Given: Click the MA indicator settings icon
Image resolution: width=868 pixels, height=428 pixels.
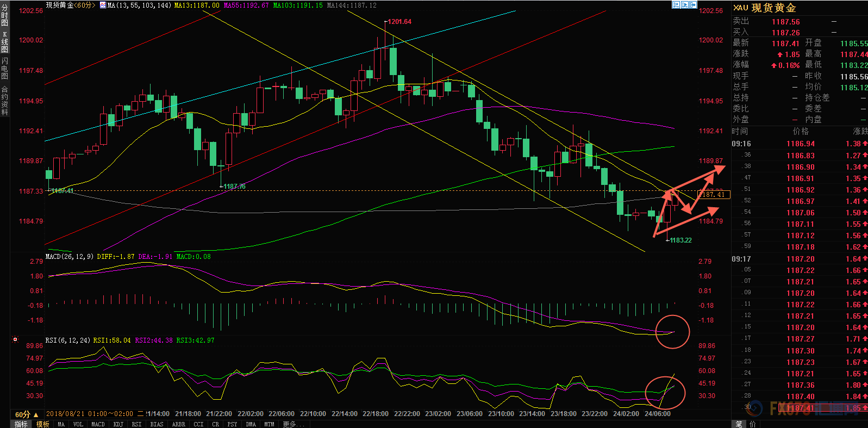Looking at the screenshot, I should (x=103, y=5).
